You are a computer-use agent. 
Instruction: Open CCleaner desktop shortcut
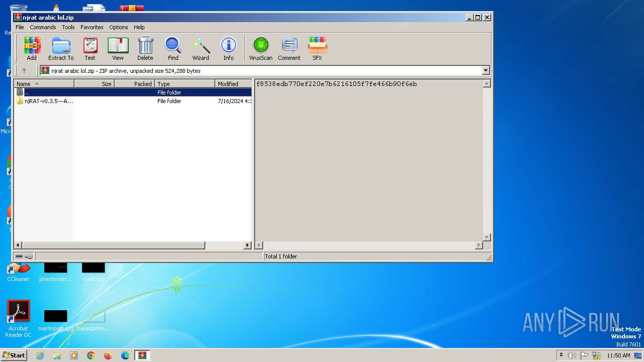18,272
